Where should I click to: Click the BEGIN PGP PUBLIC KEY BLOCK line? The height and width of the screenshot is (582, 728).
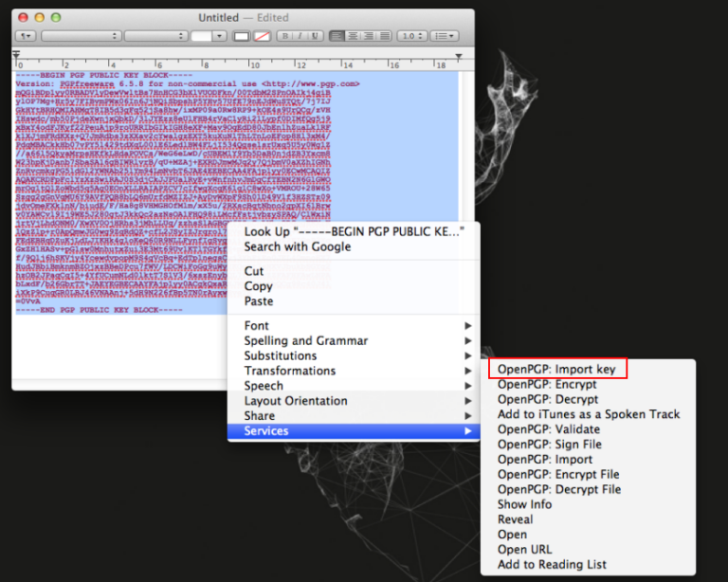(x=103, y=75)
